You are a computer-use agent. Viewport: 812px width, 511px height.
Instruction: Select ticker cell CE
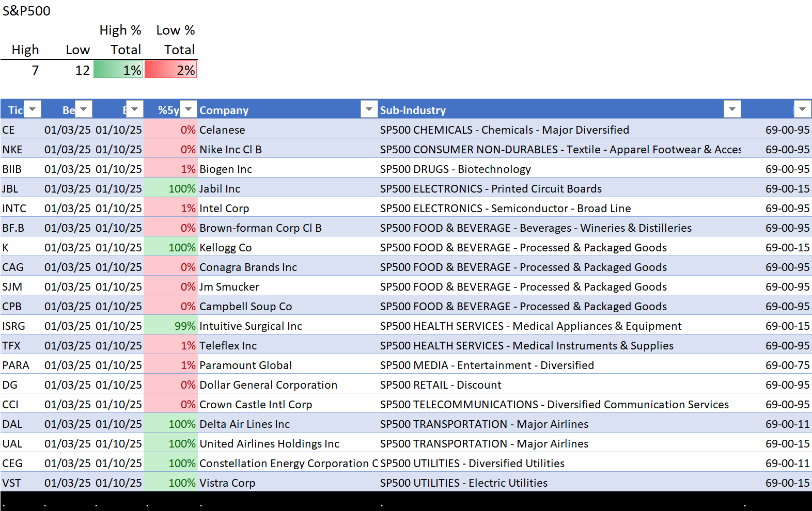pyautogui.click(x=21, y=130)
